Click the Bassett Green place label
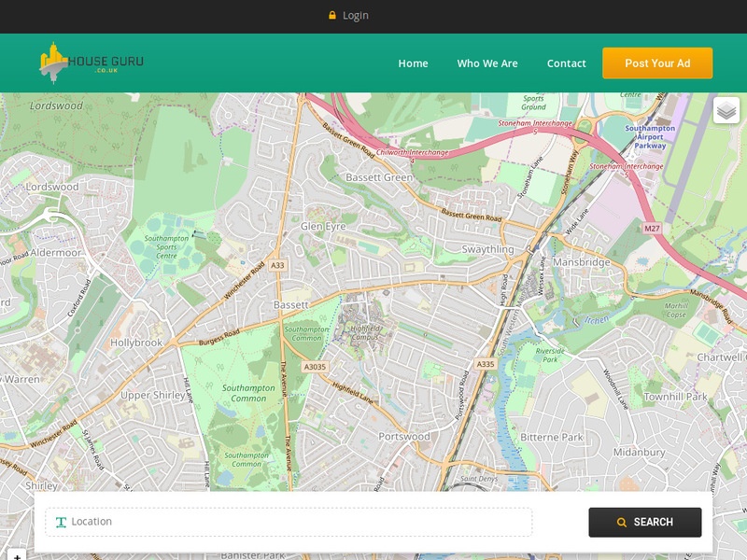This screenshot has width=747, height=560. pyautogui.click(x=379, y=177)
